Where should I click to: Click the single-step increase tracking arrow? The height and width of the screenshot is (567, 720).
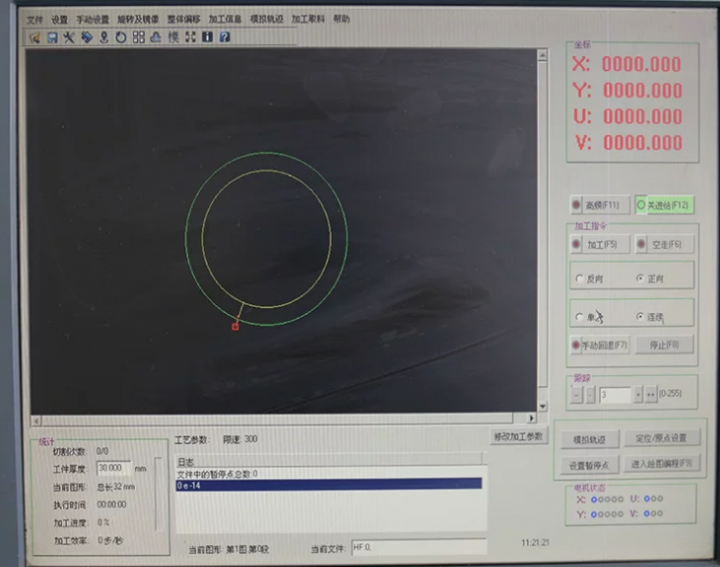pos(638,395)
